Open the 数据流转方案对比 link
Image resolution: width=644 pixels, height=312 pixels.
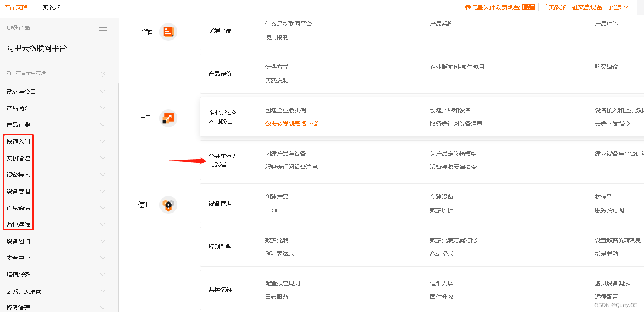click(453, 240)
